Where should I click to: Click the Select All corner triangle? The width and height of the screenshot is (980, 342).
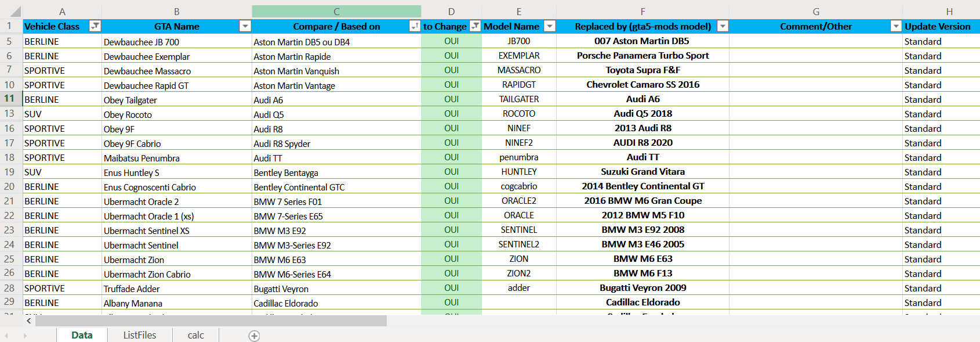pyautogui.click(x=15, y=12)
